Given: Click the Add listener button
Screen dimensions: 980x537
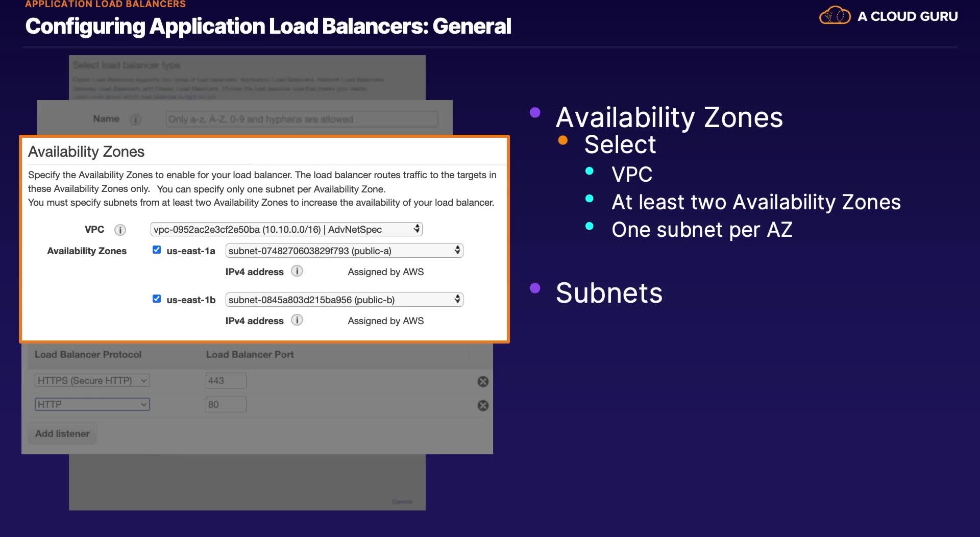Looking at the screenshot, I should click(x=62, y=433).
